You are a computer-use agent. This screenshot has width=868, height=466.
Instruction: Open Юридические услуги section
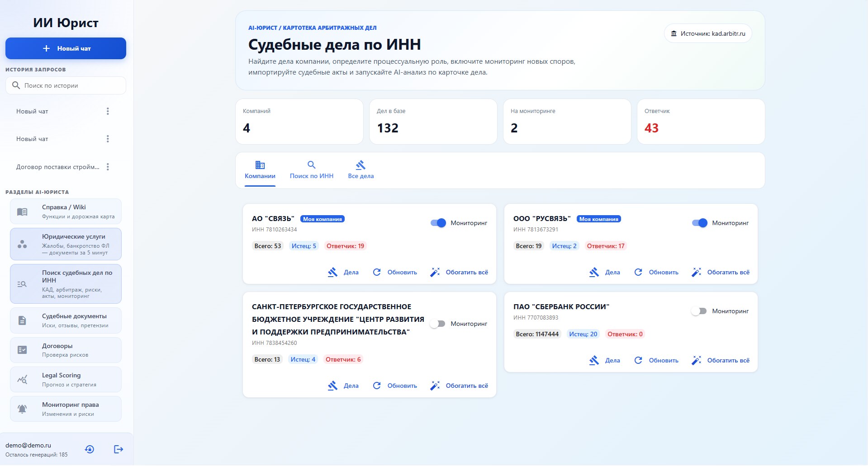pyautogui.click(x=66, y=244)
